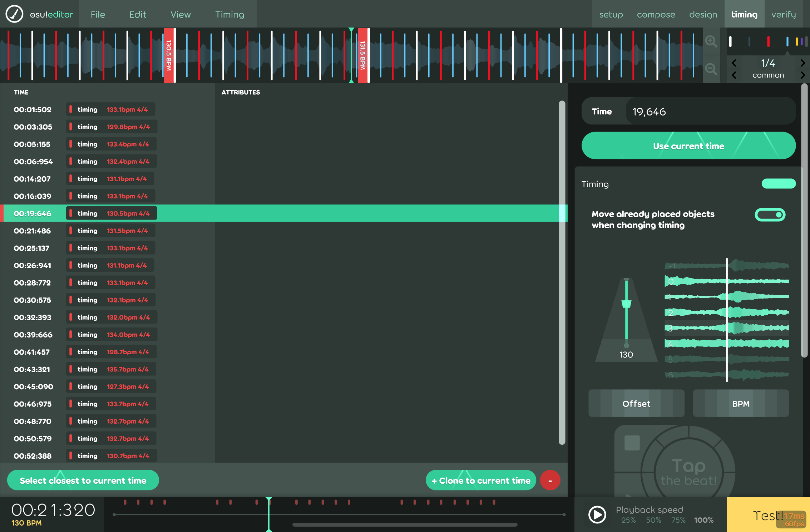Open the Timing menu

[x=229, y=14]
